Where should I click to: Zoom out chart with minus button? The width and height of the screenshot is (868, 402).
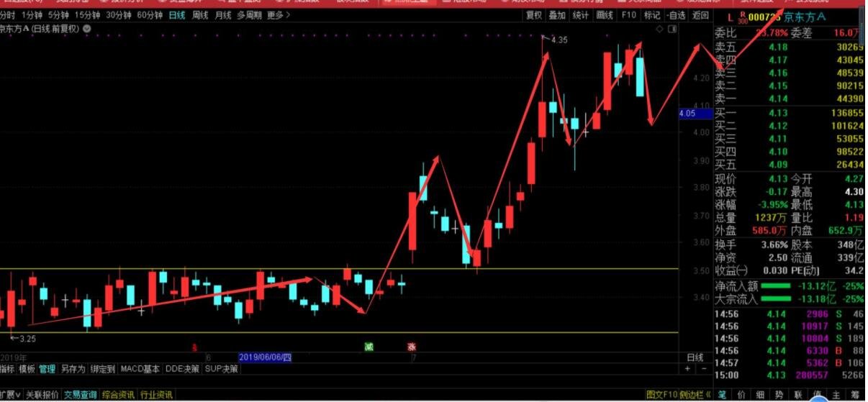pyautogui.click(x=704, y=369)
